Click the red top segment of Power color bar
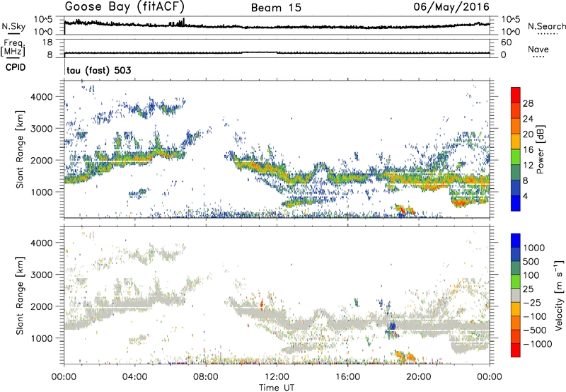This screenshot has width=566, height=392. point(516,95)
